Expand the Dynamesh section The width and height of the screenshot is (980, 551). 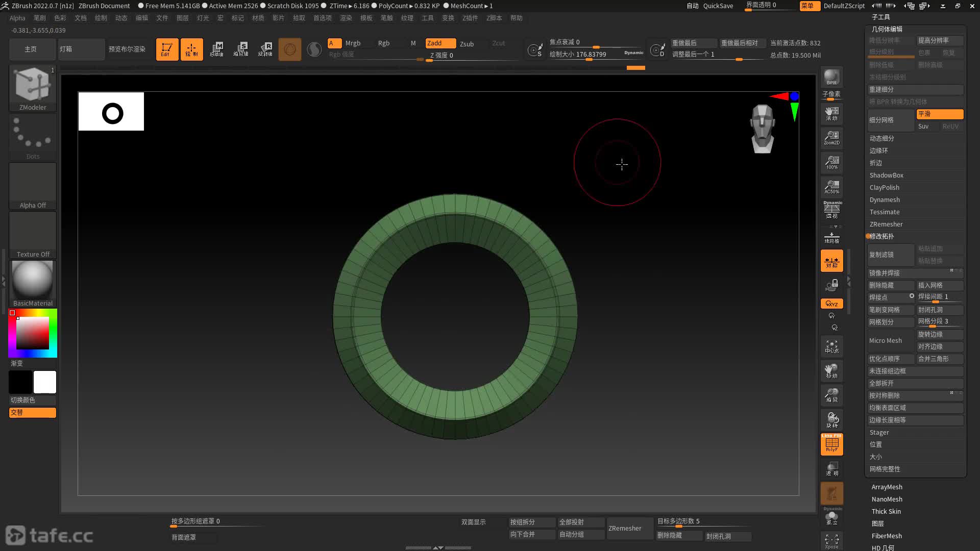click(x=885, y=199)
